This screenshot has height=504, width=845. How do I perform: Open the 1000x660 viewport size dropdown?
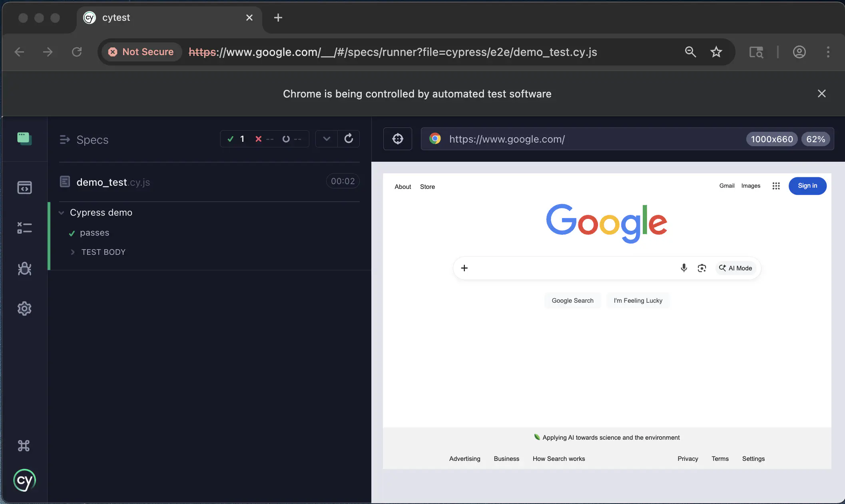(x=772, y=139)
